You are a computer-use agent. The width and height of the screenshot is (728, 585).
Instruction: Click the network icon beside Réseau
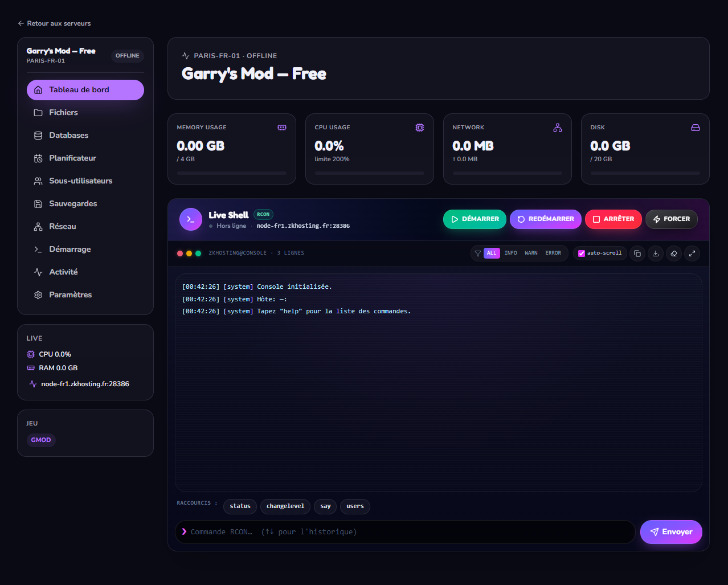click(x=38, y=227)
